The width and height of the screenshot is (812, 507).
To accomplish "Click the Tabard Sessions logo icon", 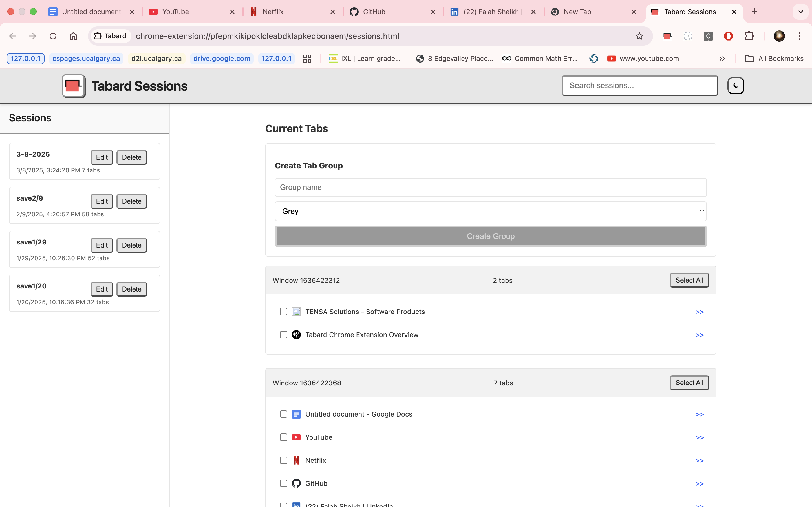I will [74, 86].
